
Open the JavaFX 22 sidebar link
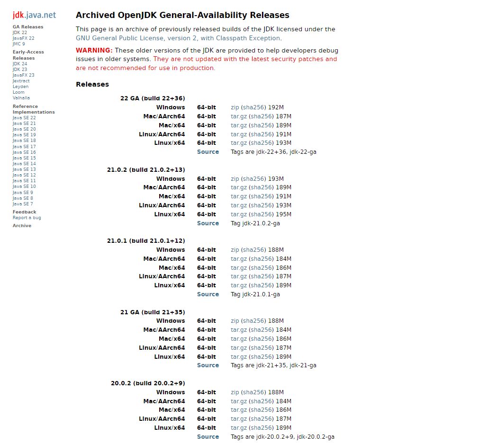click(x=23, y=38)
